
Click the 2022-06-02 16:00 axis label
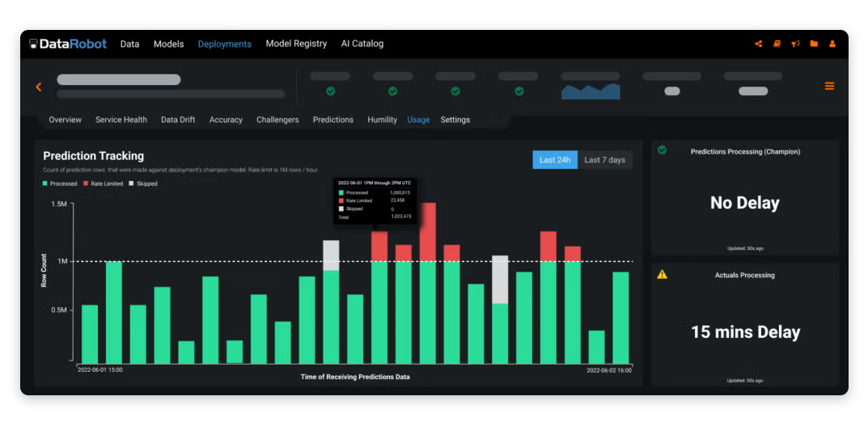(609, 370)
